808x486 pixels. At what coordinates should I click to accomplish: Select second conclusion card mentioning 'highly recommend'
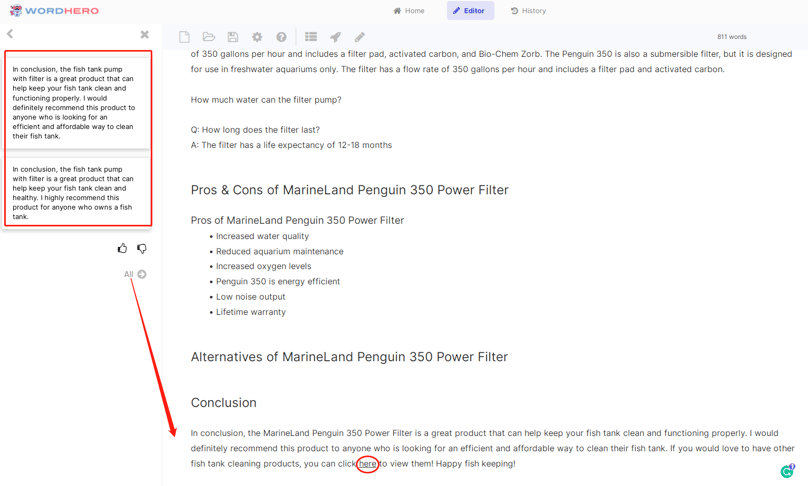click(x=78, y=192)
